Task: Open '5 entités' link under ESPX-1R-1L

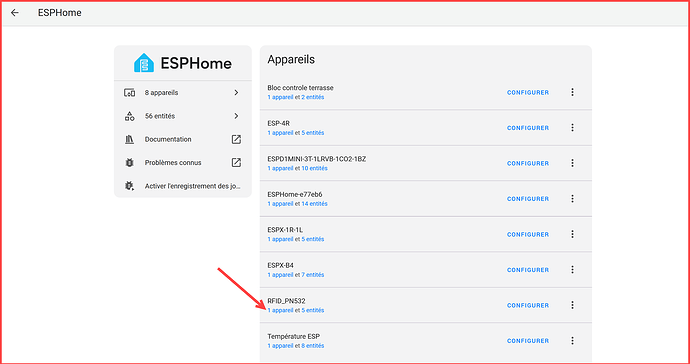Action: click(x=313, y=239)
